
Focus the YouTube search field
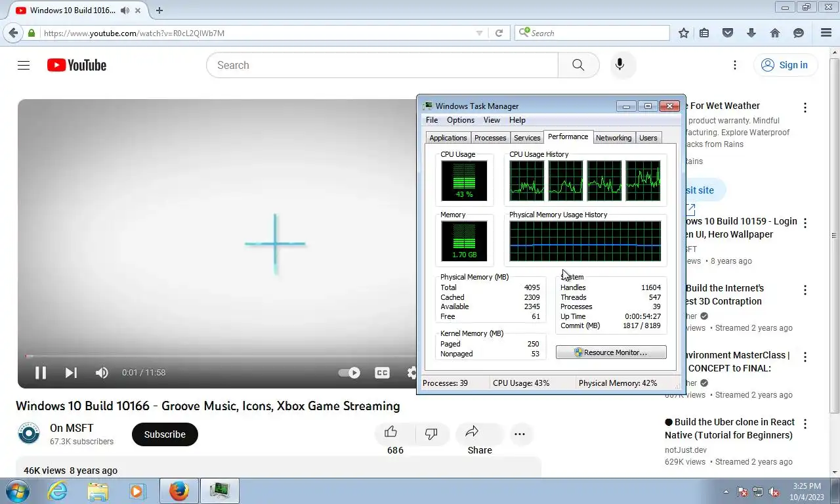382,65
